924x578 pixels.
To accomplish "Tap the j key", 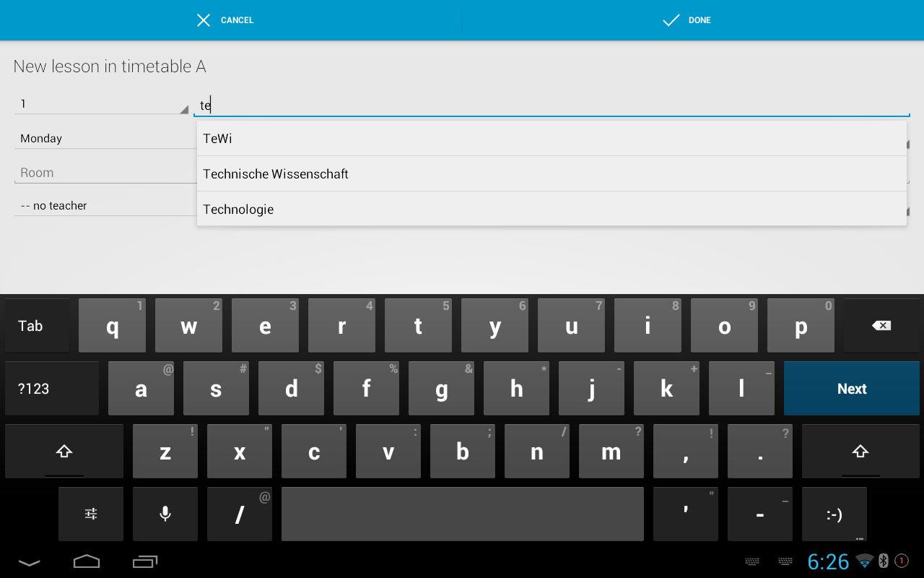I will click(591, 389).
